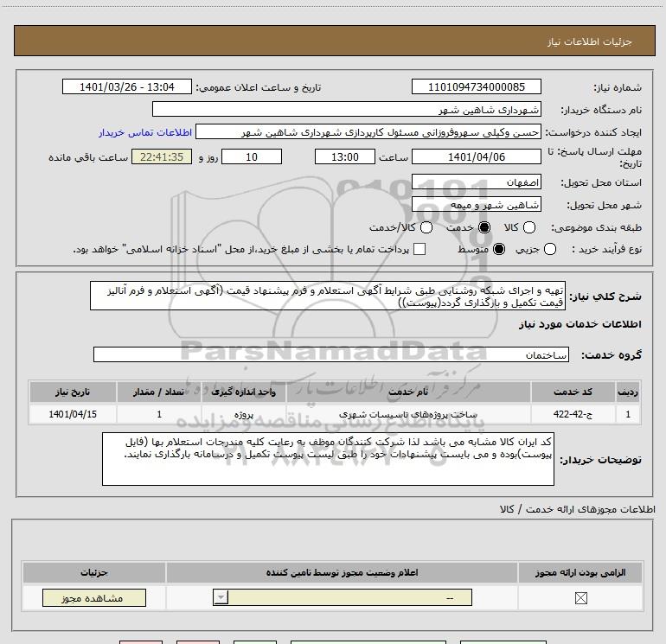
Task: Click the deadline time field 13:00
Action: point(345,156)
